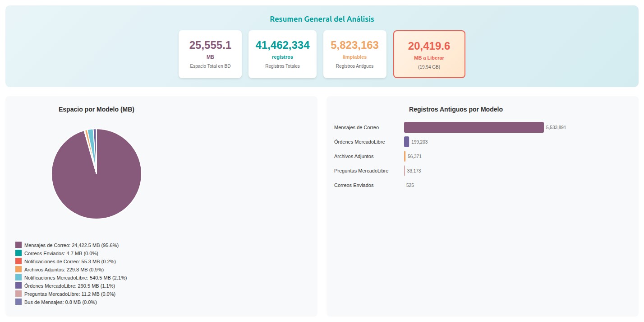The width and height of the screenshot is (644, 322).
Task: Click the 5,823,163 limpiables card
Action: pyautogui.click(x=354, y=54)
